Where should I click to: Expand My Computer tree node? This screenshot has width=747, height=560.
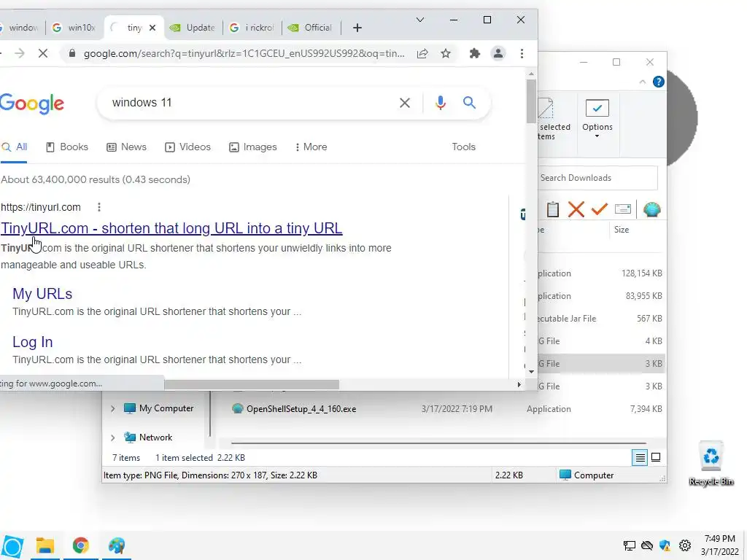[x=113, y=408]
